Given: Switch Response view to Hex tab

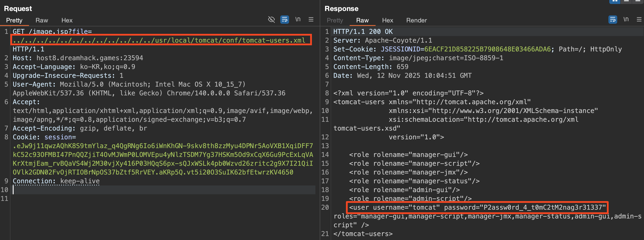Looking at the screenshot, I should coord(387,20).
